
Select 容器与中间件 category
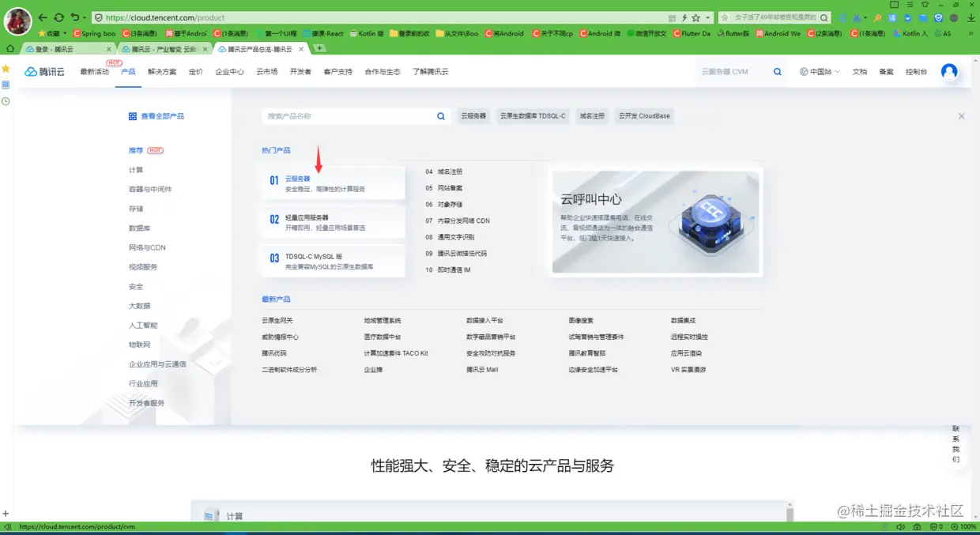(x=150, y=190)
